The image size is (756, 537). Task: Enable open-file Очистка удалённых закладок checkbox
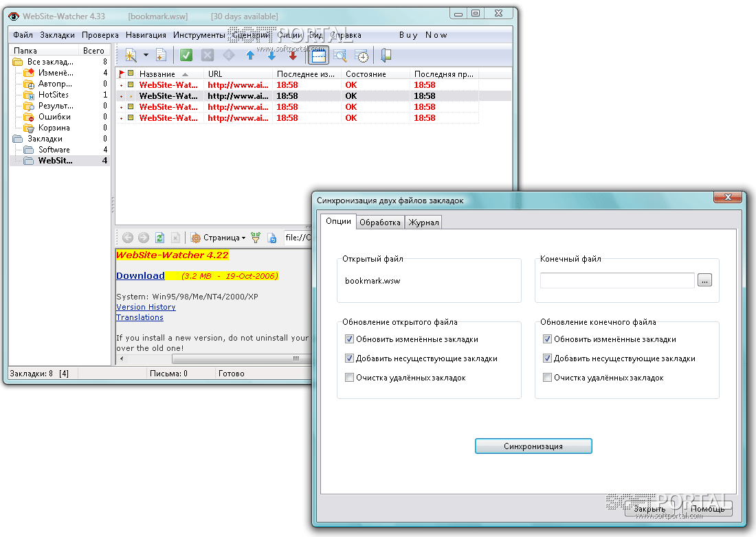coord(350,378)
